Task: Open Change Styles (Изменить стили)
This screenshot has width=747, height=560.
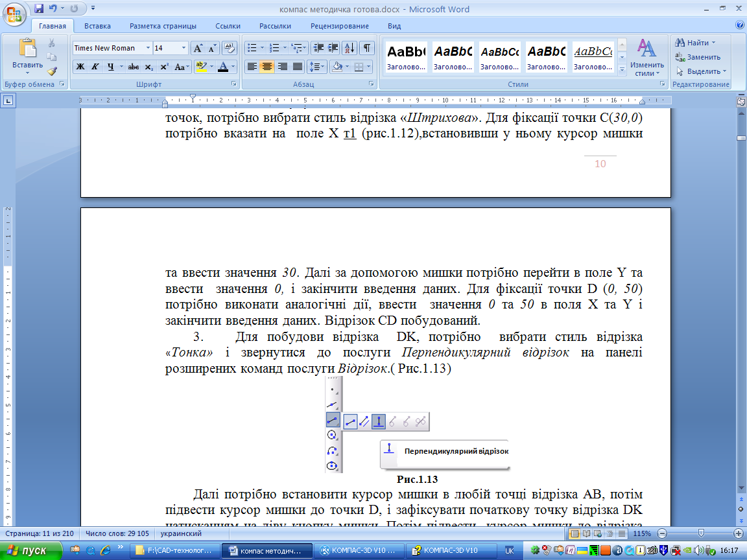Action: click(646, 57)
